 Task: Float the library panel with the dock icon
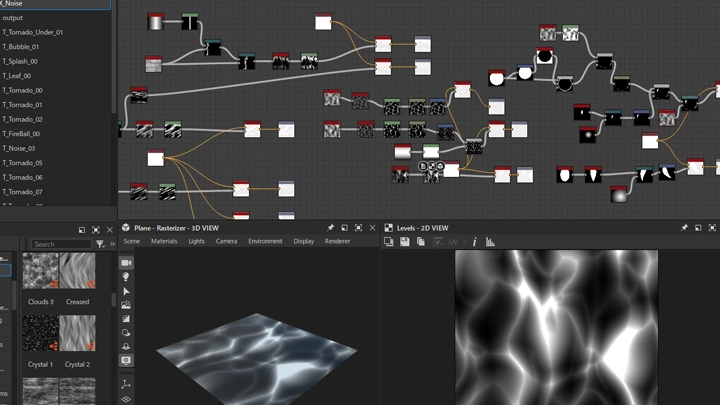pyautogui.click(x=82, y=230)
